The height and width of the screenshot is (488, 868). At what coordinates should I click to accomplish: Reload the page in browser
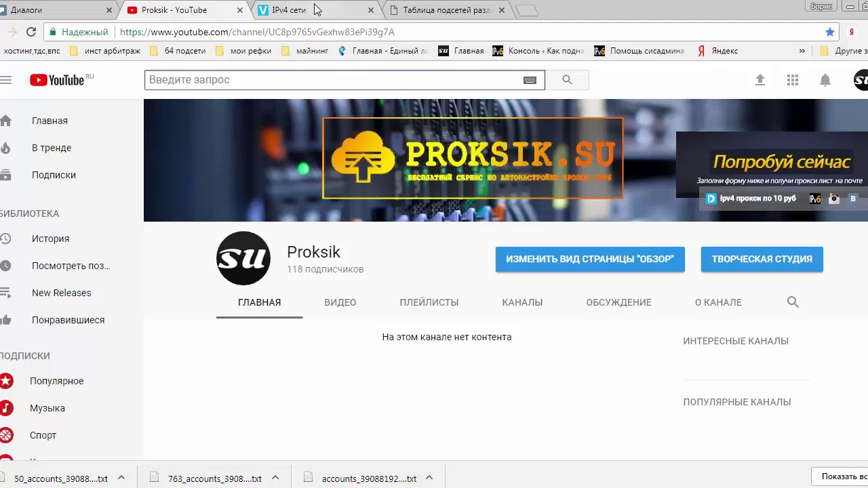click(31, 32)
